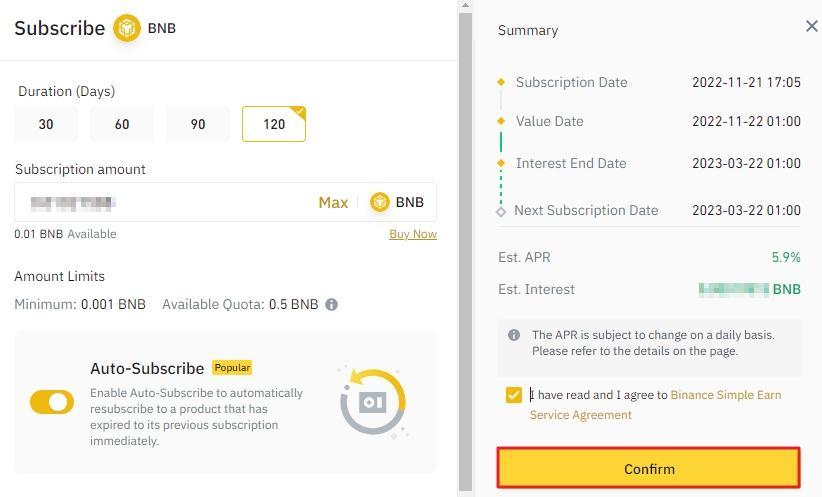
Task: Click the info icon next to Available Quota
Action: 331,304
